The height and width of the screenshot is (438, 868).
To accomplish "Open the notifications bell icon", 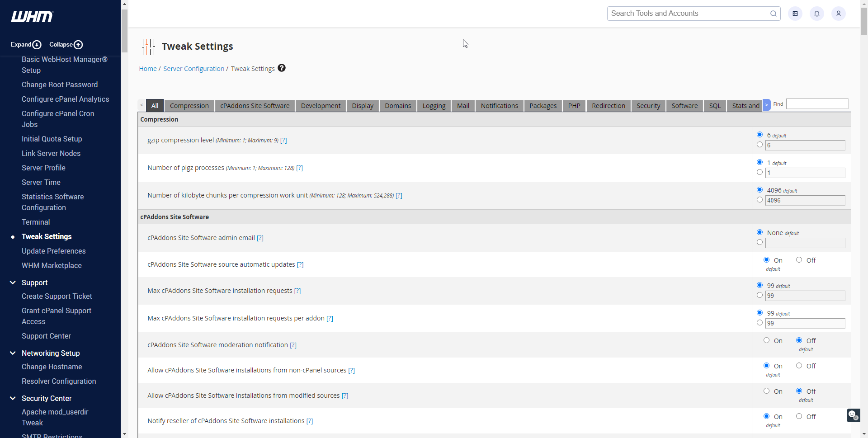I will pos(817,14).
